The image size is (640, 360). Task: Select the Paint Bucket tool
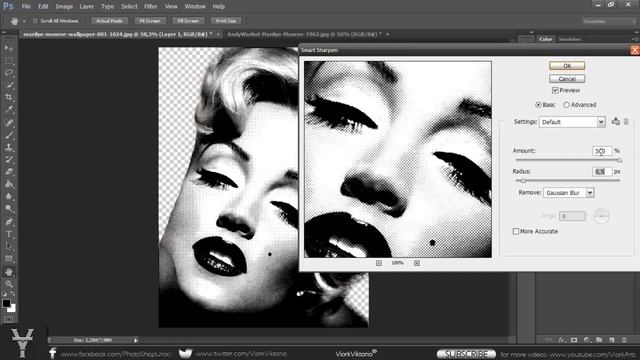(x=9, y=184)
